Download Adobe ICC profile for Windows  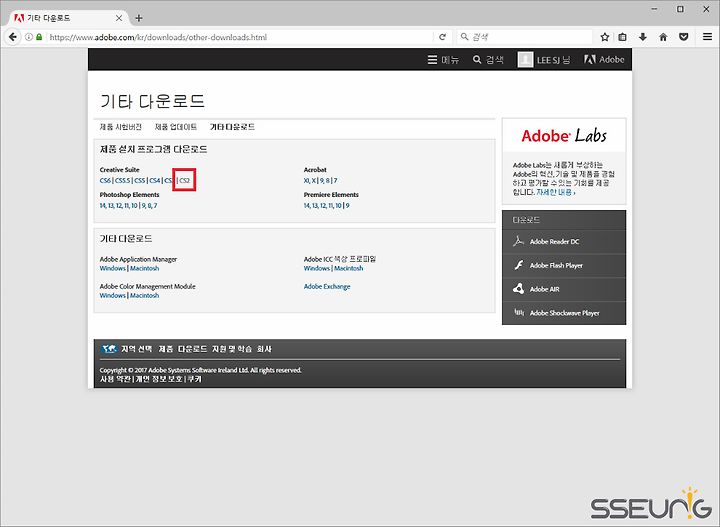tap(316, 268)
